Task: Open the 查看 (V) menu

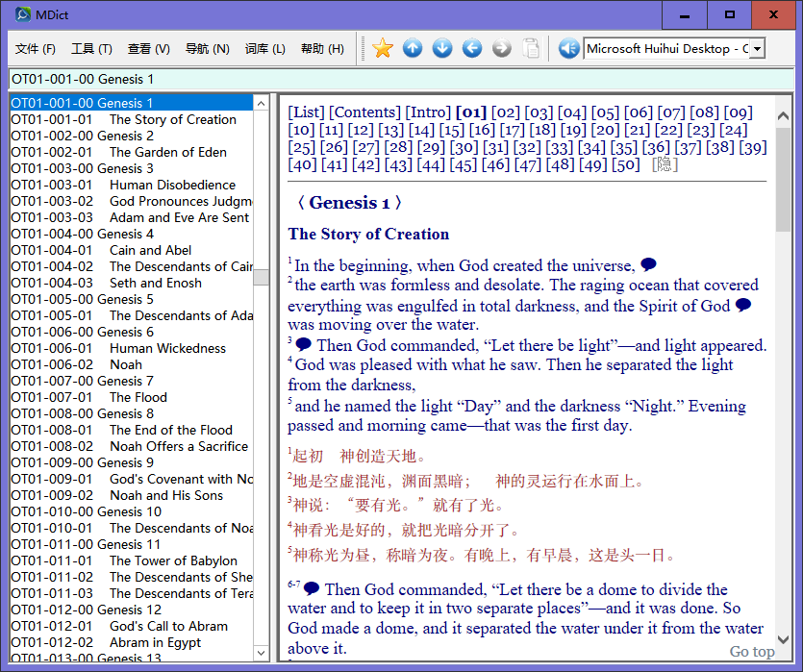Action: coord(148,49)
